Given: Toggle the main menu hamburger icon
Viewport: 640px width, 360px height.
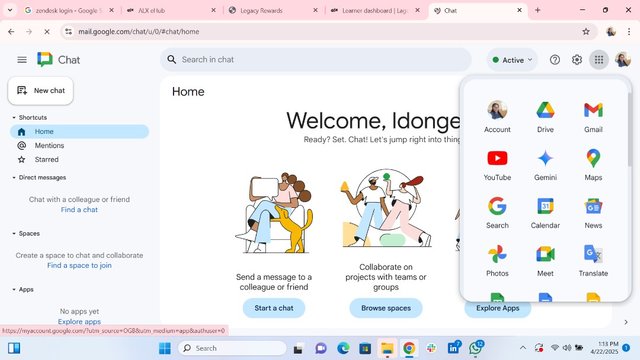Looking at the screenshot, I should tap(22, 60).
